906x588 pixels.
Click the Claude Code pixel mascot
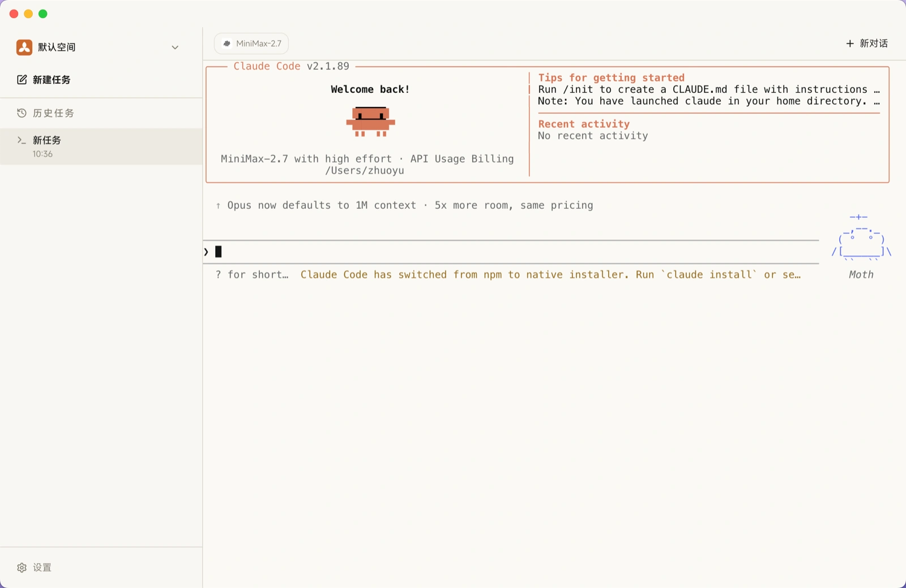[x=370, y=122]
